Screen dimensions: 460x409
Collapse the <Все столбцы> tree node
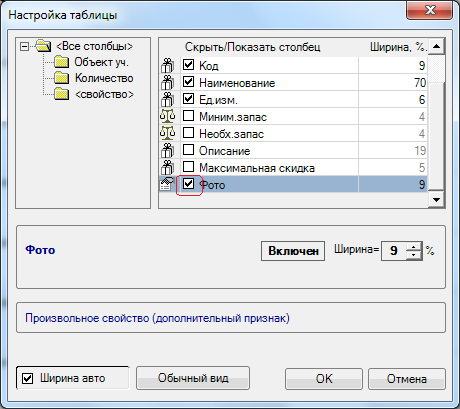coord(24,46)
